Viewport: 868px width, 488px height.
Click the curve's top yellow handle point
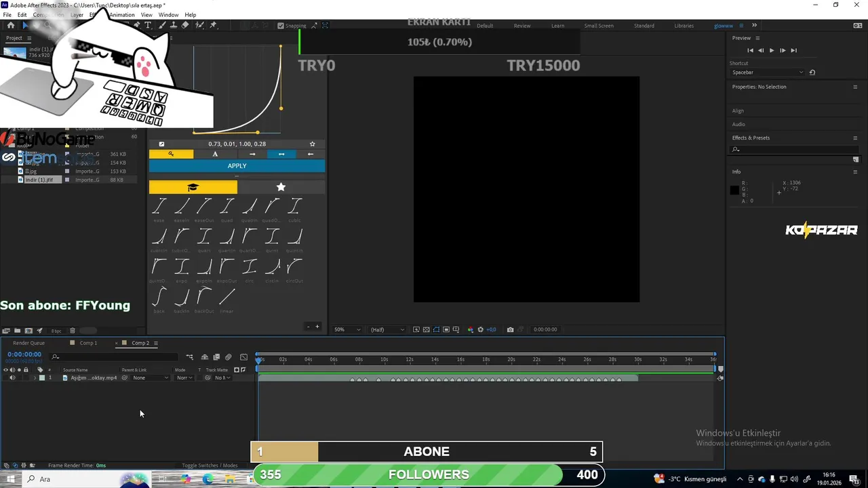(281, 46)
